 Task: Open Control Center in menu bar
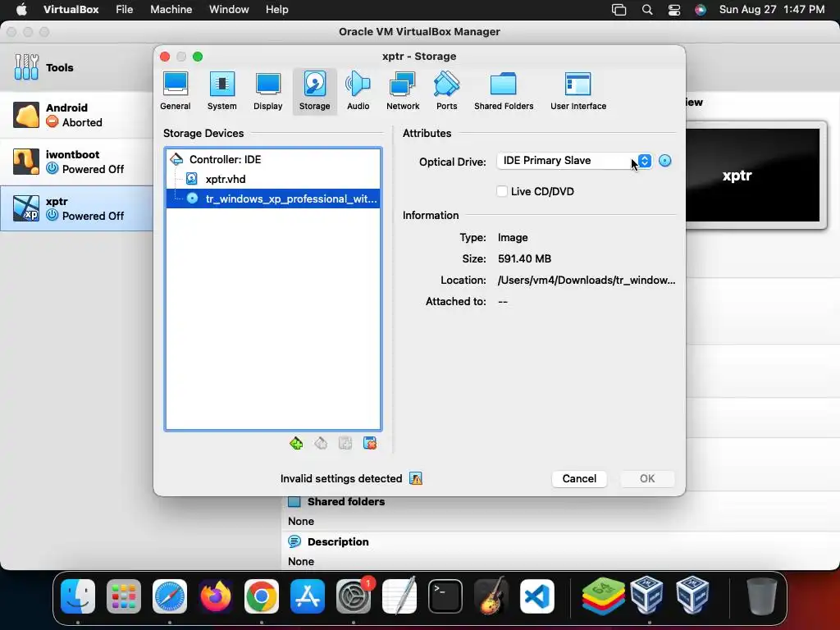point(674,10)
